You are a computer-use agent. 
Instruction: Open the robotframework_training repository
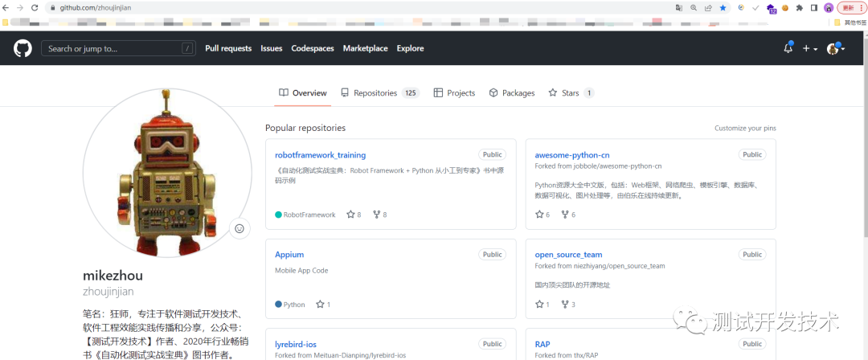click(x=321, y=155)
